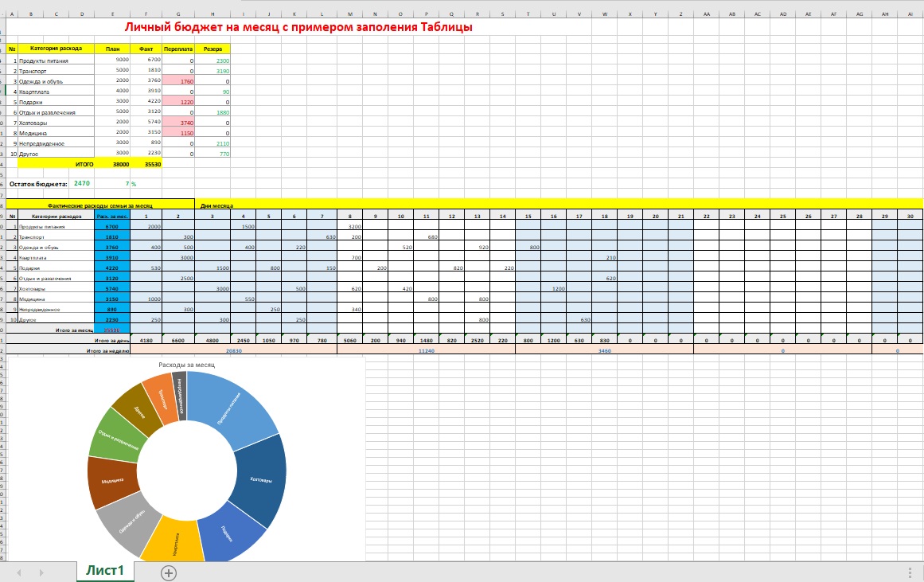This screenshot has height=582, width=924.
Task: Click the three-dot tab bar splitter handle
Action: coord(910,572)
